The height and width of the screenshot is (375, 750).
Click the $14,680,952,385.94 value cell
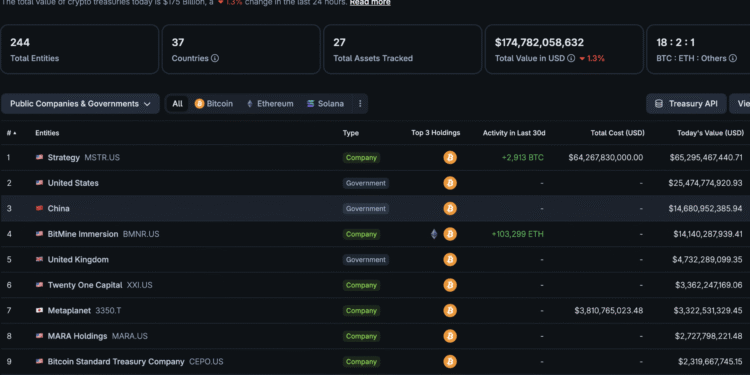[x=706, y=209]
